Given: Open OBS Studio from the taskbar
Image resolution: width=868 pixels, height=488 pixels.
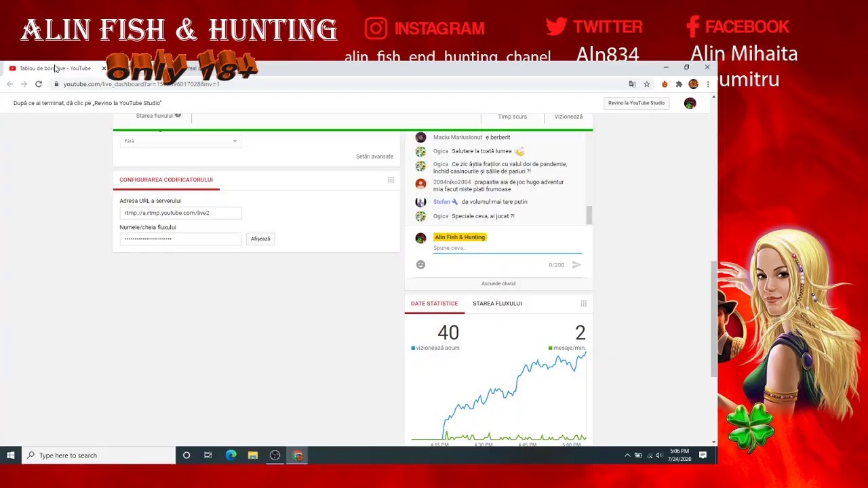Looking at the screenshot, I should click(275, 455).
